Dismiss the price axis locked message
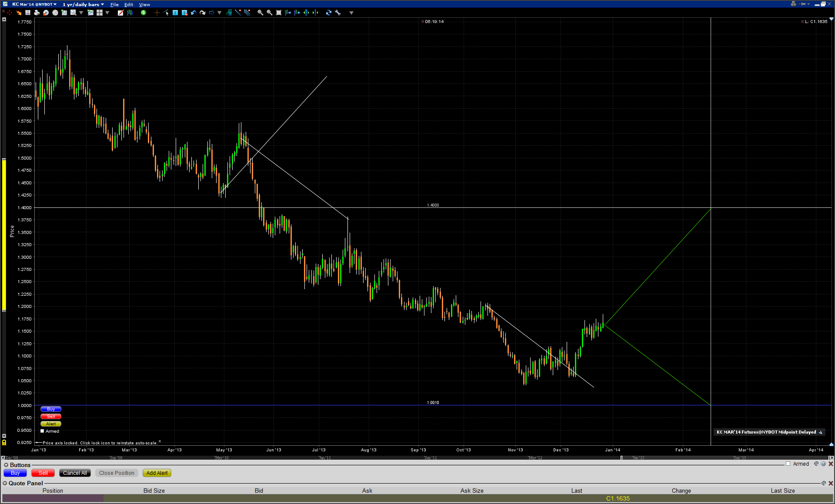This screenshot has height=504, width=835. click(160, 441)
